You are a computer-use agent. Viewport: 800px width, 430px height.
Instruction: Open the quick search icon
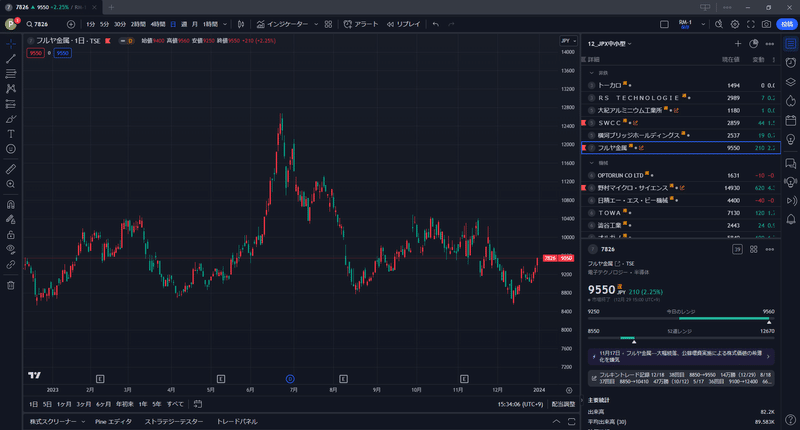719,24
